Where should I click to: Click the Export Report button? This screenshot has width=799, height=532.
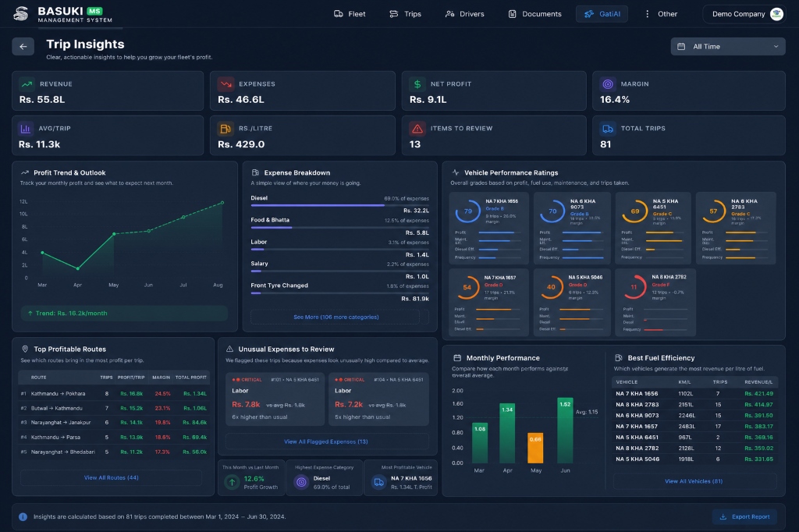(744, 516)
